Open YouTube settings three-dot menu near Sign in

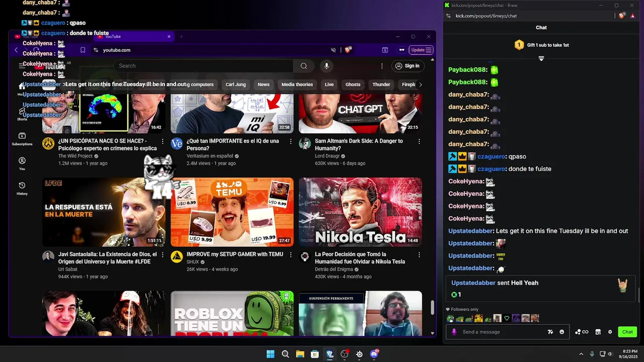click(x=382, y=66)
